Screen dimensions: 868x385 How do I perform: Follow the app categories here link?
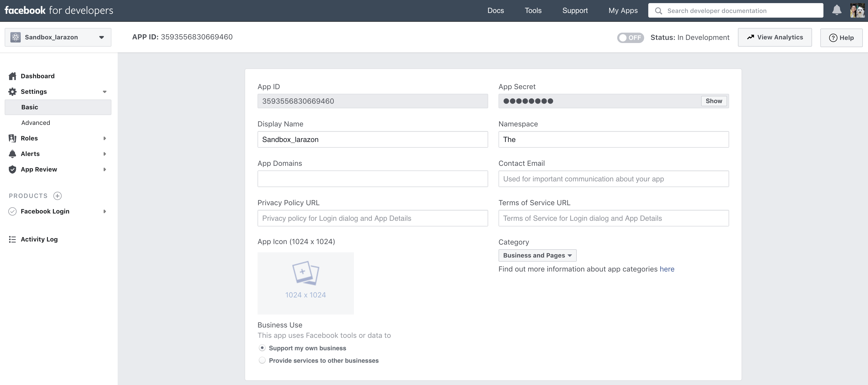tap(667, 269)
